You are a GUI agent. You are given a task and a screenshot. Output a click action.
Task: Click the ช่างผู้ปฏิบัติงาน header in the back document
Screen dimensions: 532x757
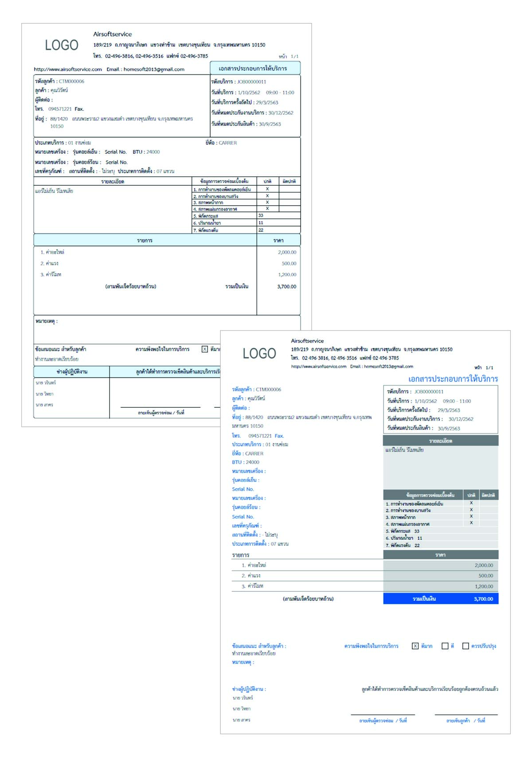[72, 371]
